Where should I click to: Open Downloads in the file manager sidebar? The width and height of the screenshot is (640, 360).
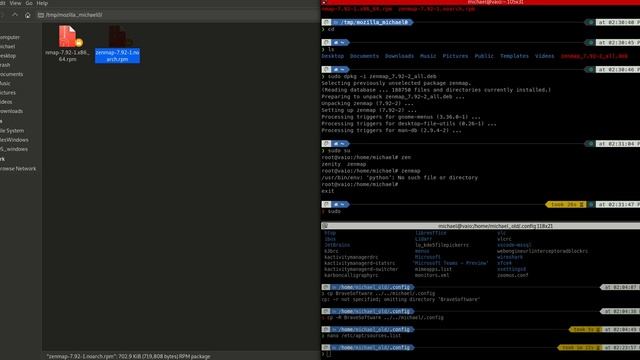tap(11, 111)
